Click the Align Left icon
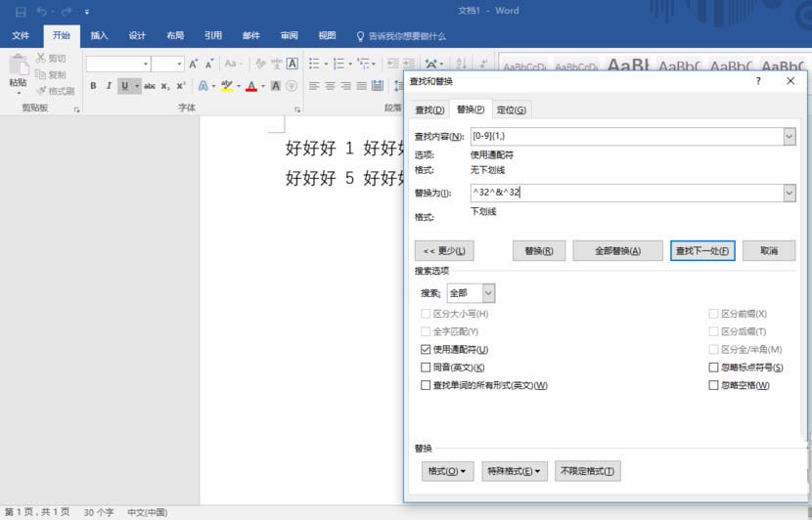 314,86
